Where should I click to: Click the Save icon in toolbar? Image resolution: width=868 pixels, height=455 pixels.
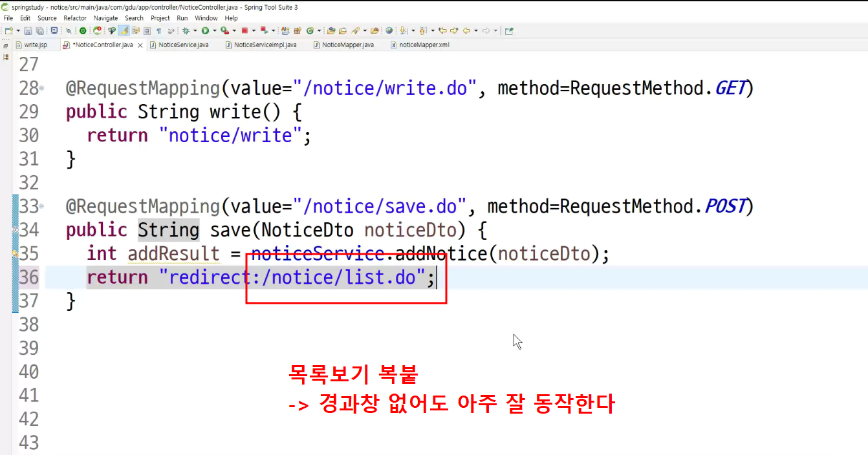[x=28, y=30]
